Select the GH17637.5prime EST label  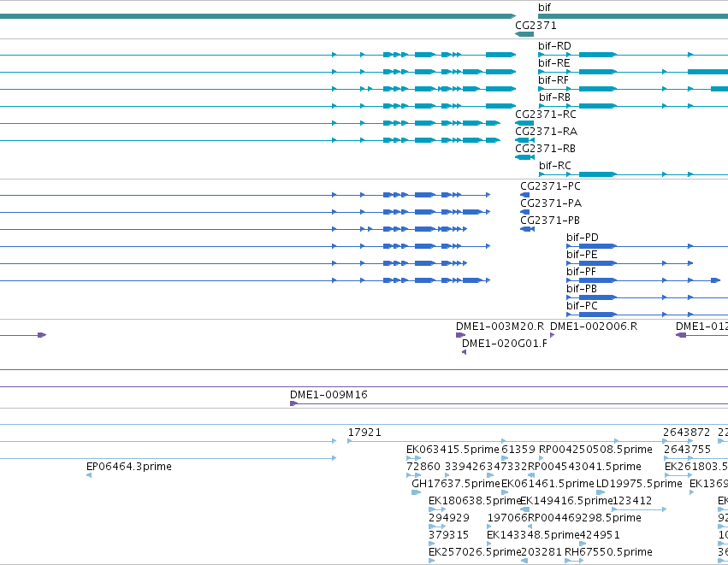[456, 484]
